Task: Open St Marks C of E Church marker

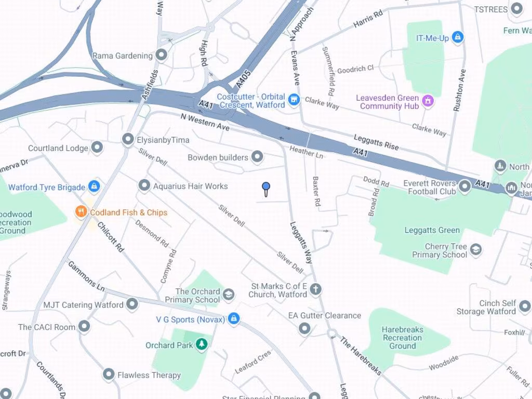Action: click(x=315, y=289)
